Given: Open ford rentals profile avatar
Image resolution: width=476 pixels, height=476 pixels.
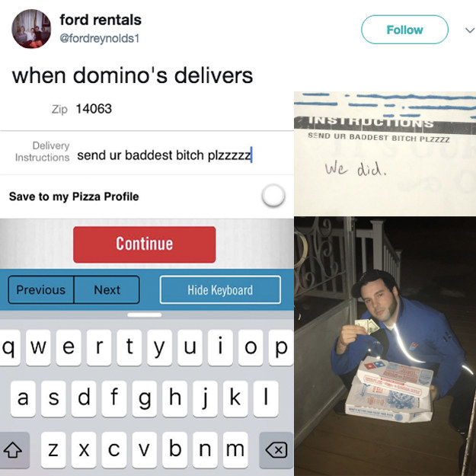Looking at the screenshot, I should (31, 29).
